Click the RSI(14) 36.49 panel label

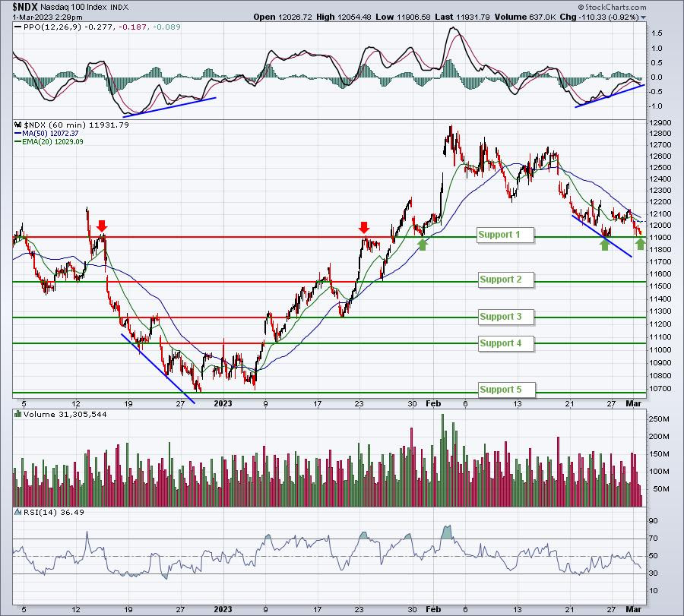(54, 512)
